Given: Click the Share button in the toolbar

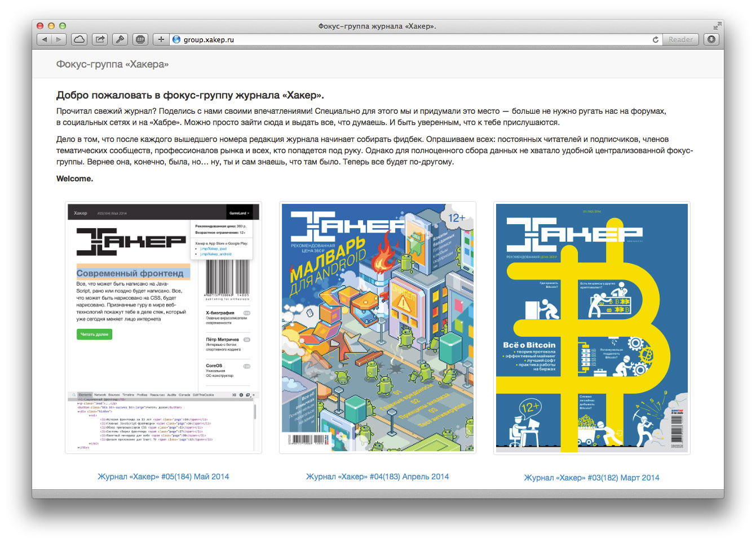Looking at the screenshot, I should click(100, 39).
